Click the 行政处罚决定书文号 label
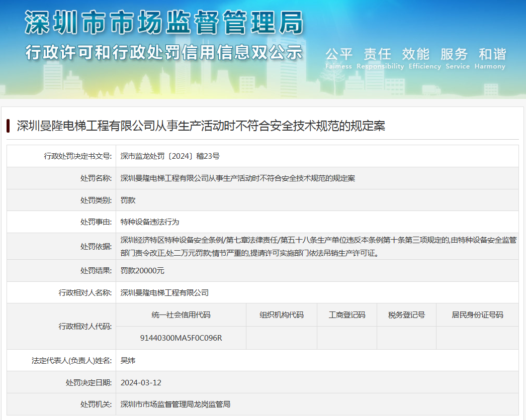Image resolution: width=526 pixels, height=420 pixels. [x=78, y=156]
